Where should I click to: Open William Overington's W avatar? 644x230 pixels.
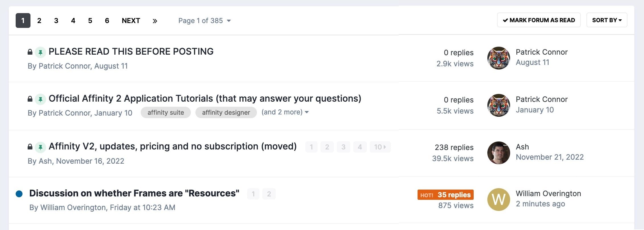(498, 200)
